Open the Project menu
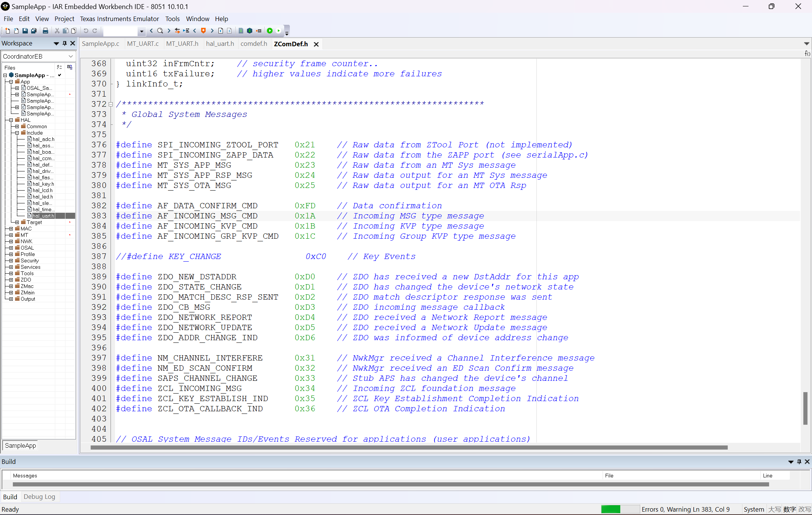Screen dimensions: 812x515 point(64,19)
